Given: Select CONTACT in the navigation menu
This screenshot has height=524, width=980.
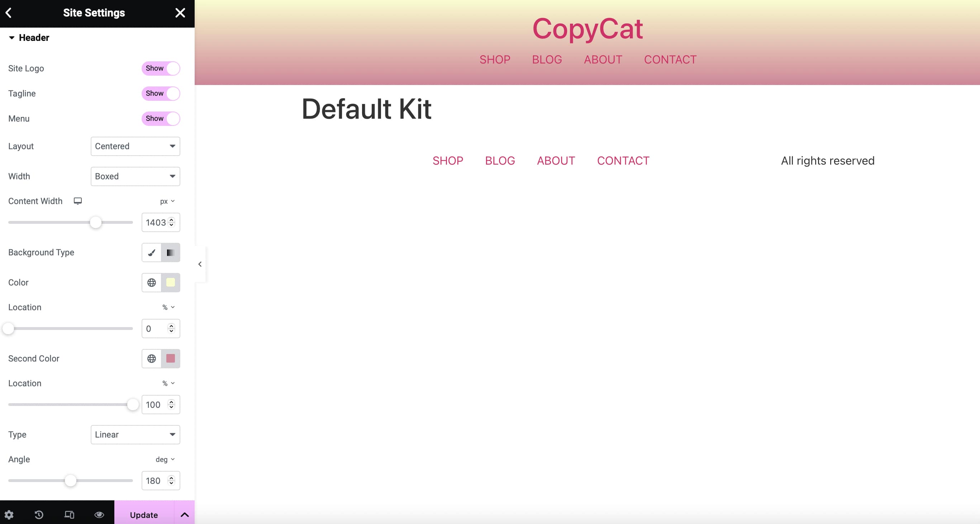Looking at the screenshot, I should (x=670, y=60).
